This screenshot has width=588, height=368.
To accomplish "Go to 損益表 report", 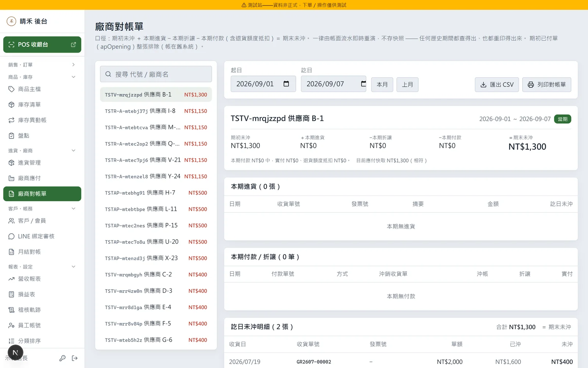I will [x=42, y=294].
